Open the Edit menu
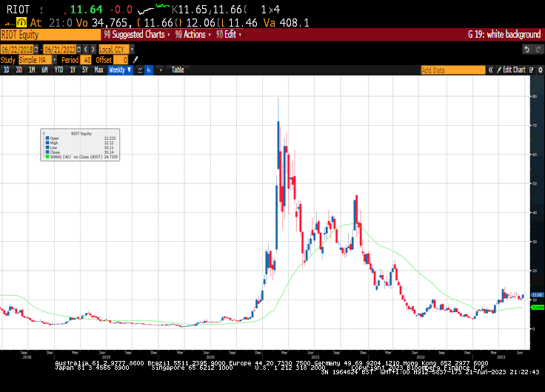The height and width of the screenshot is (392, 545). coord(229,34)
